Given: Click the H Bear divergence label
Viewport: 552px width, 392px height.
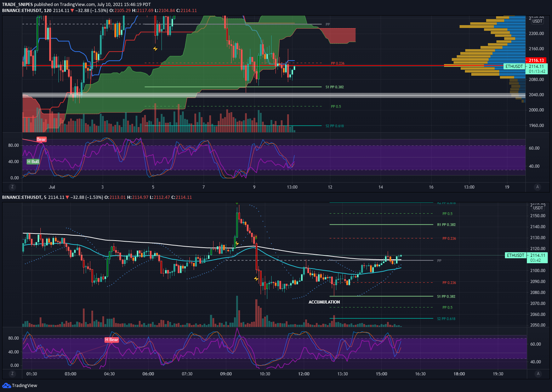Looking at the screenshot, I should click(x=112, y=340).
